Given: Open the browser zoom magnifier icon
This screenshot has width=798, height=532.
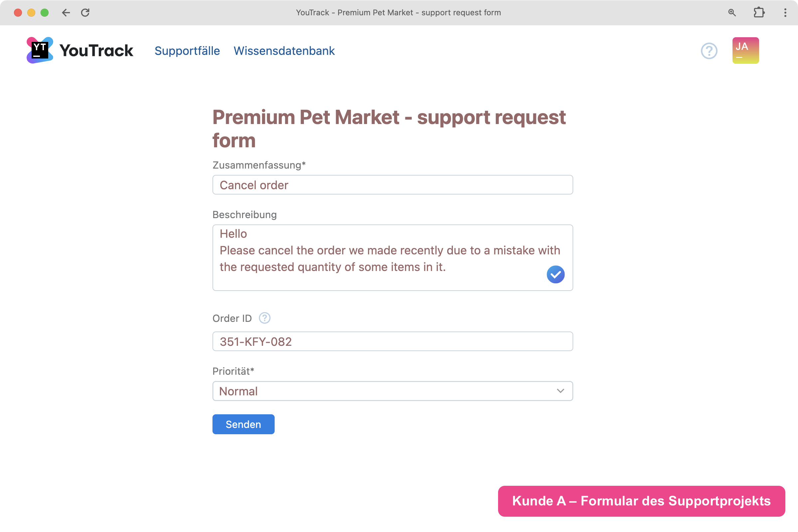Looking at the screenshot, I should [x=732, y=13].
